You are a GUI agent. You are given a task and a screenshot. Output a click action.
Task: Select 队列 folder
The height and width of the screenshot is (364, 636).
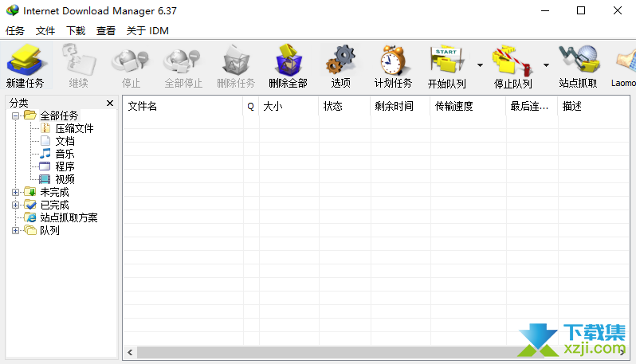point(49,231)
